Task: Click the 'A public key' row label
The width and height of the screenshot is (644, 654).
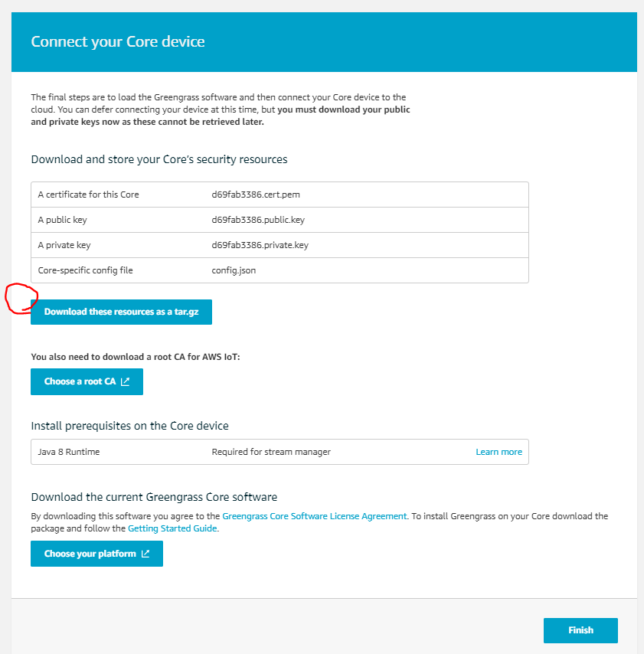Action: pyautogui.click(x=63, y=220)
